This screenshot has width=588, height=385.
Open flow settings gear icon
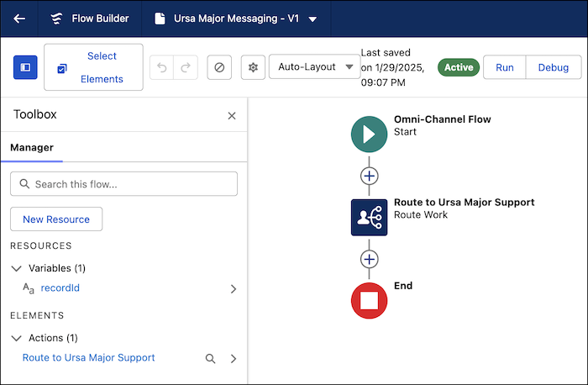coord(253,67)
